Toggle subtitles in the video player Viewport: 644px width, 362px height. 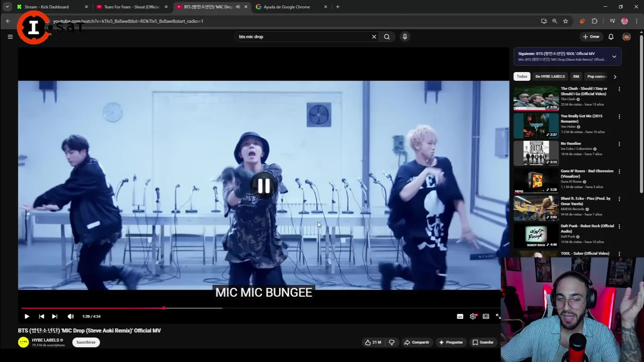460,316
